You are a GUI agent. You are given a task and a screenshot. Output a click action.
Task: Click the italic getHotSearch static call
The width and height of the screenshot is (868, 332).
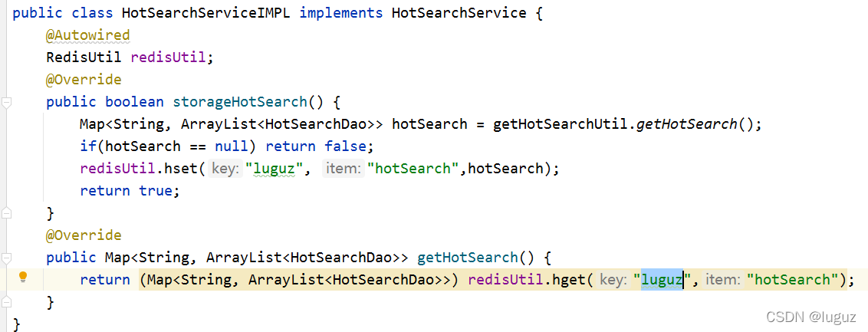686,124
